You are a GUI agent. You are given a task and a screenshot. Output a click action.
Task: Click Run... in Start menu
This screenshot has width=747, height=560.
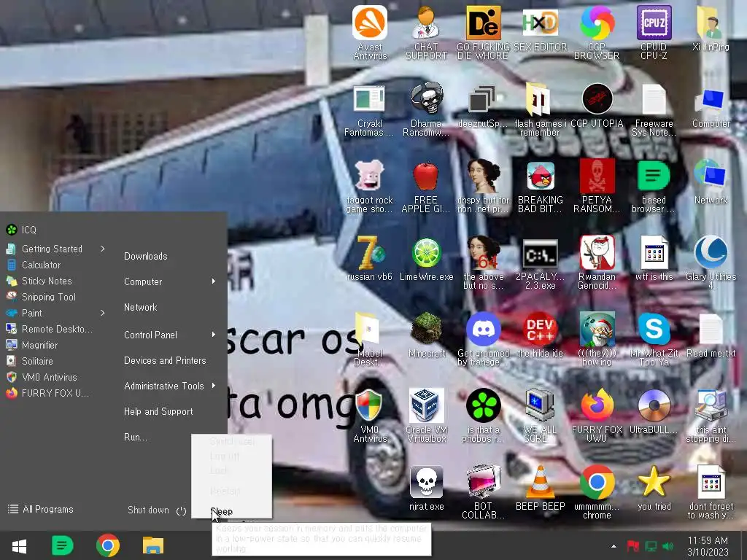coord(135,437)
